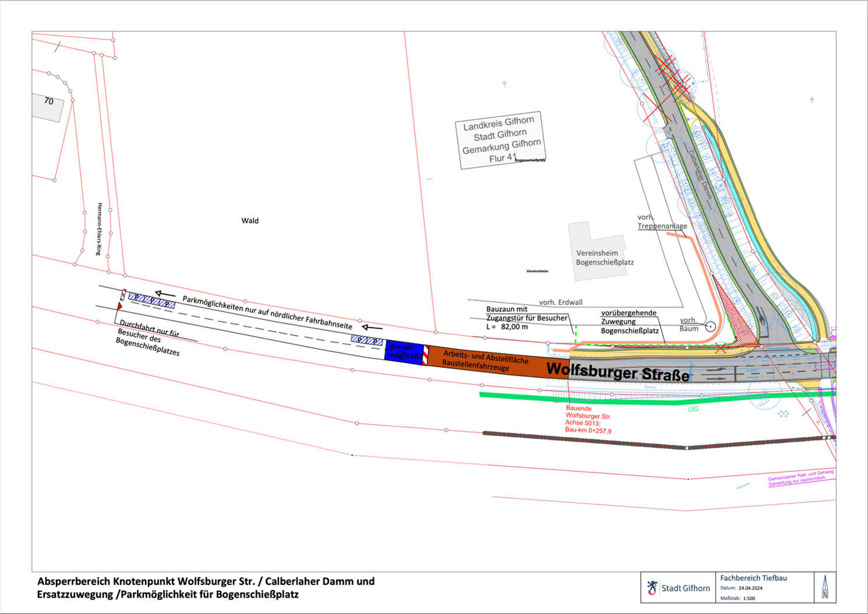Select the western blue hatched parking strip
Viewport: 868px width, 614px height.
[x=152, y=301]
